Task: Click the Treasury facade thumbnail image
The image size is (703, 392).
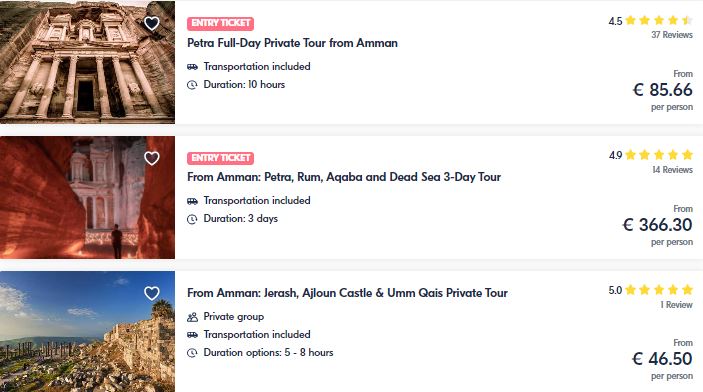Action: point(87,62)
